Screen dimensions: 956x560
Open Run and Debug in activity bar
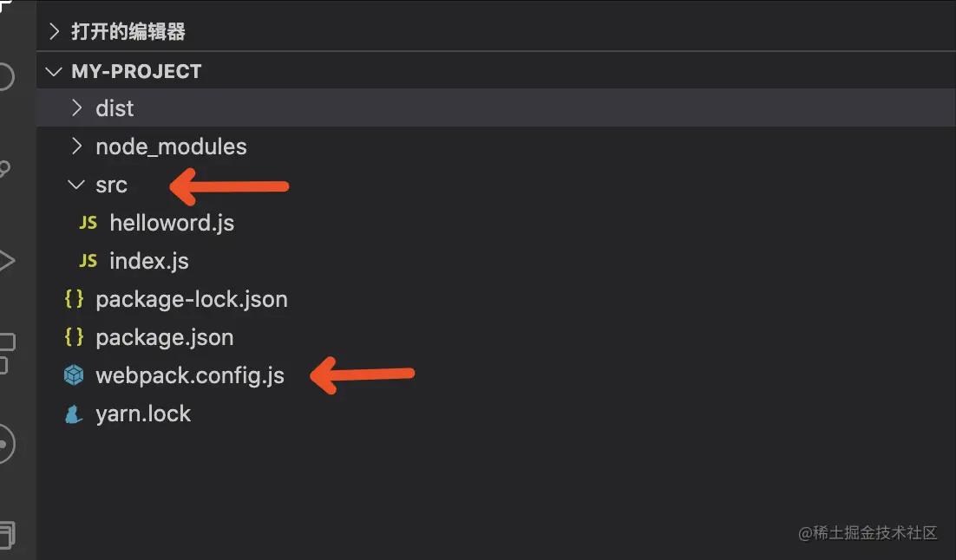7,260
